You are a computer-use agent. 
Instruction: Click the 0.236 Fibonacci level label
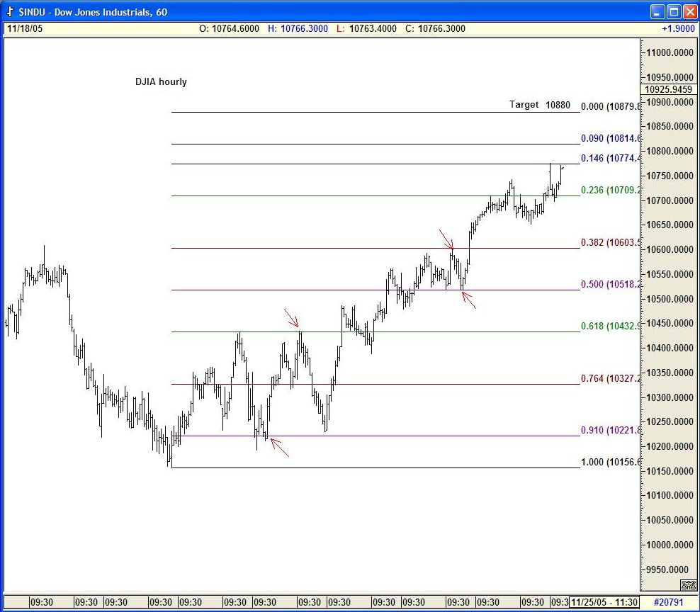coord(610,190)
